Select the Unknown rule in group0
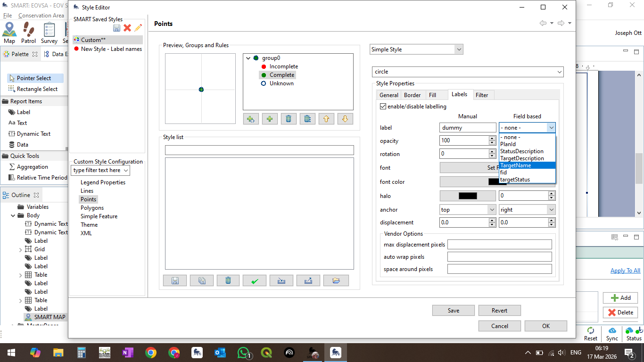The width and height of the screenshot is (644, 362). [x=281, y=83]
